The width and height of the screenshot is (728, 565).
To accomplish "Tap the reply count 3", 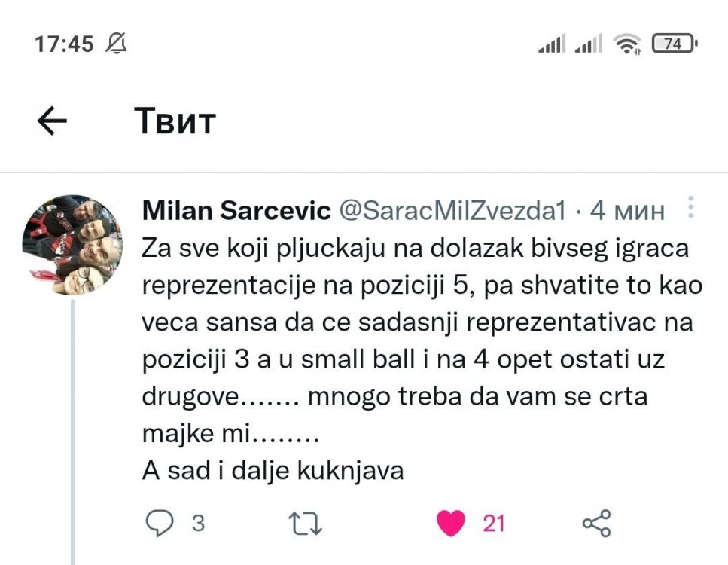I will (198, 523).
